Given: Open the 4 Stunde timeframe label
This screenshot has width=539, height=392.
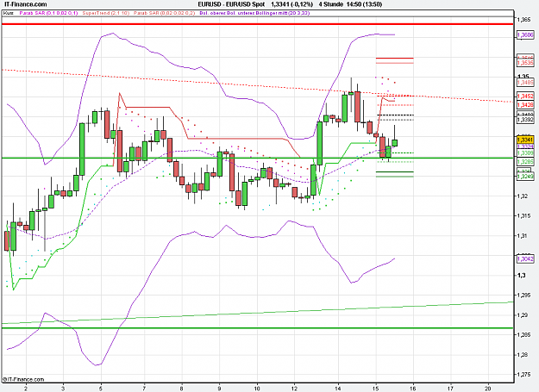Looking at the screenshot, I should (x=330, y=4).
